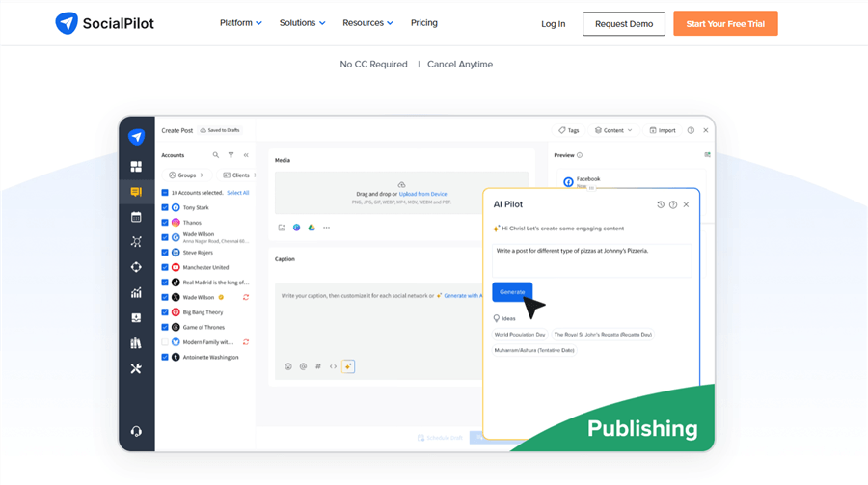Expand the Groups filter chip

point(186,175)
